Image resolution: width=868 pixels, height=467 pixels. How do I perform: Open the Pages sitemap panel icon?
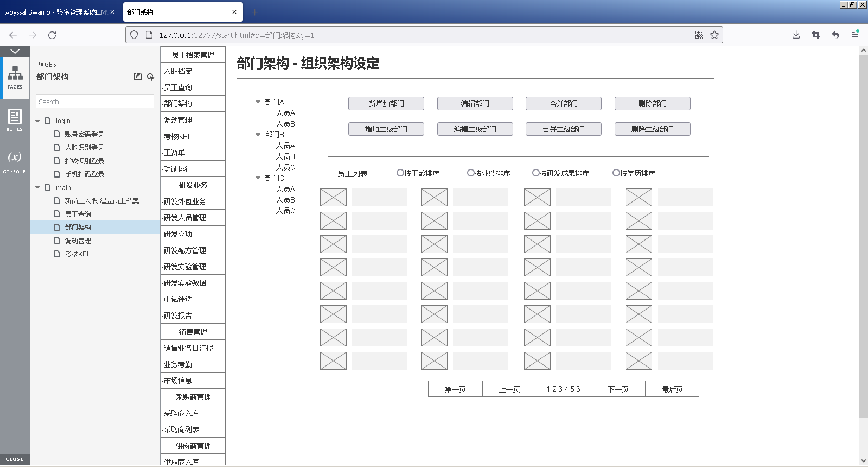click(x=15, y=77)
